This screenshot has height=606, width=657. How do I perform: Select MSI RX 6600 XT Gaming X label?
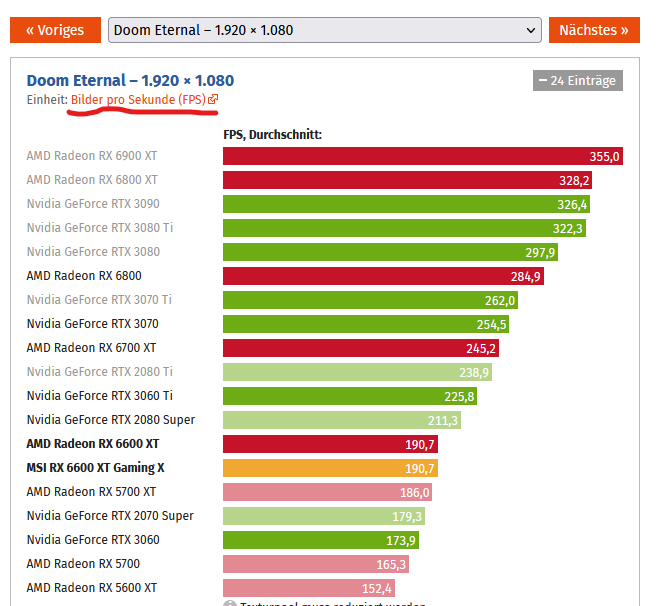pos(96,468)
